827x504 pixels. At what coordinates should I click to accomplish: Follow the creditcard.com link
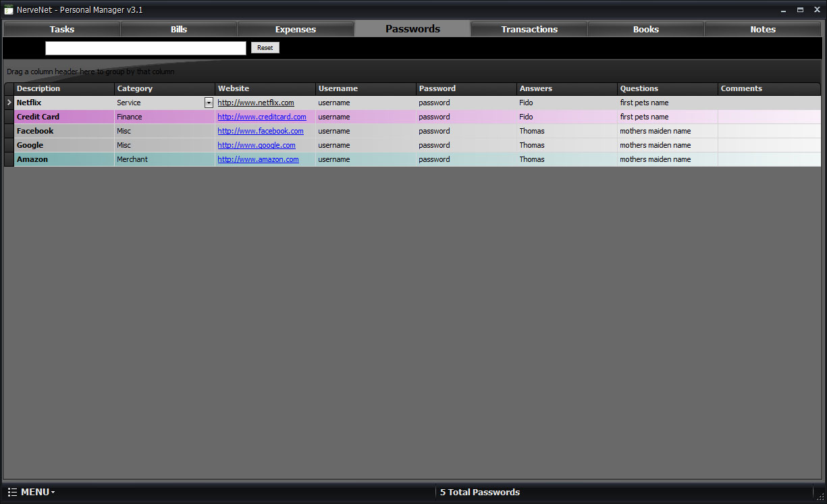262,117
